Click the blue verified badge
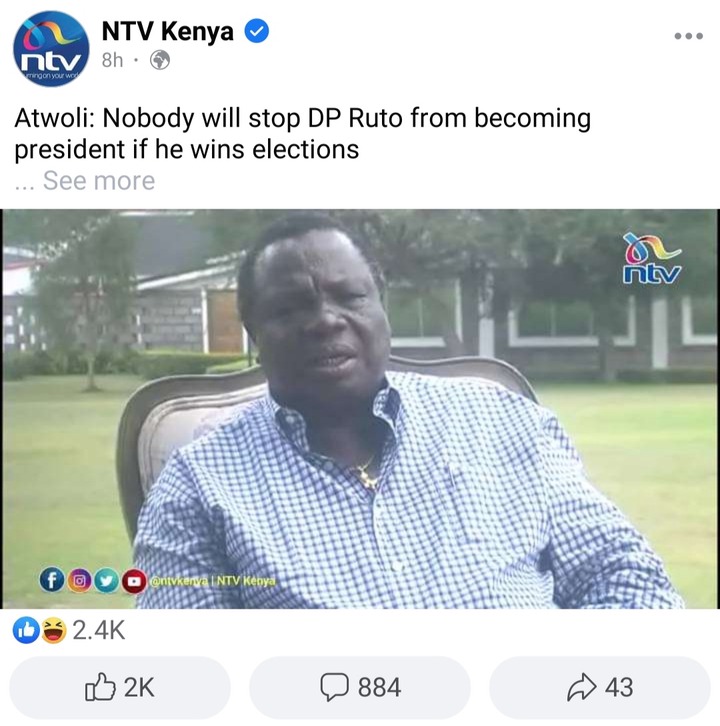 point(257,31)
